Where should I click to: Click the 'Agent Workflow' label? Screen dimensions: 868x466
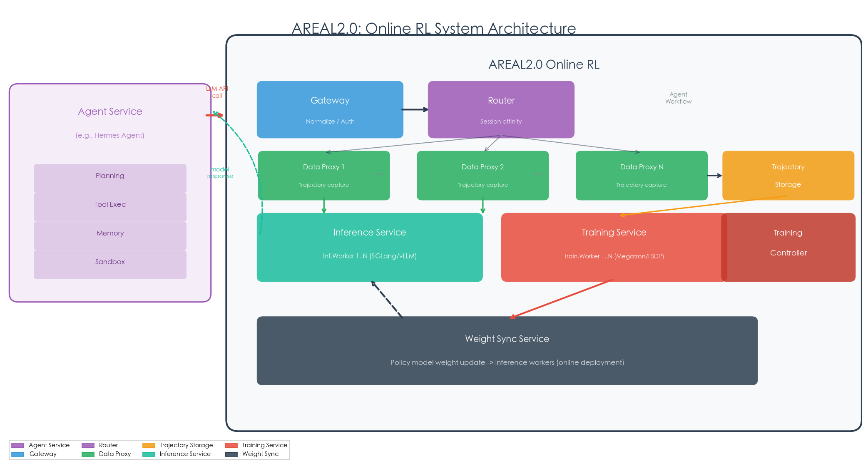[x=678, y=98]
